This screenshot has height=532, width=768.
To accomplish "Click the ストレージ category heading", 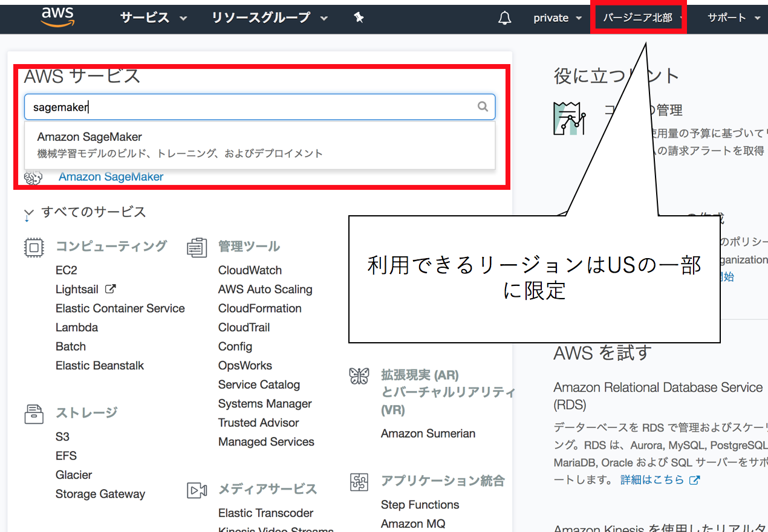I will [86, 413].
